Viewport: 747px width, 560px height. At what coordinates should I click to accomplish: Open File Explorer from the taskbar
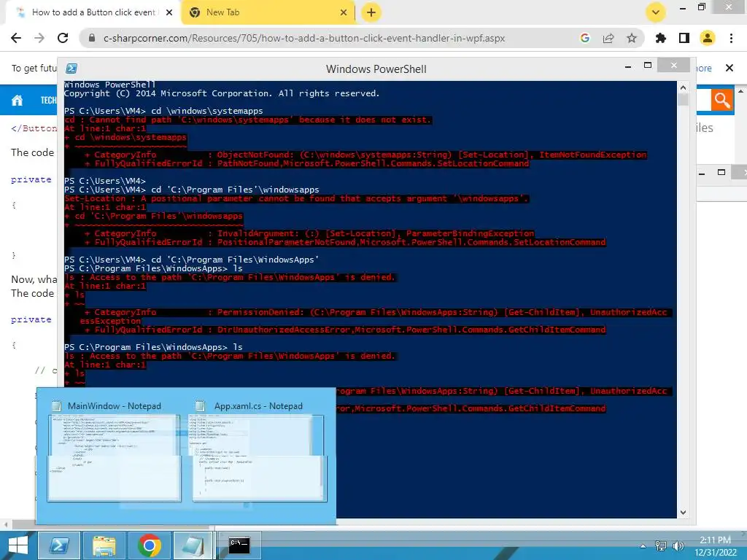[104, 545]
